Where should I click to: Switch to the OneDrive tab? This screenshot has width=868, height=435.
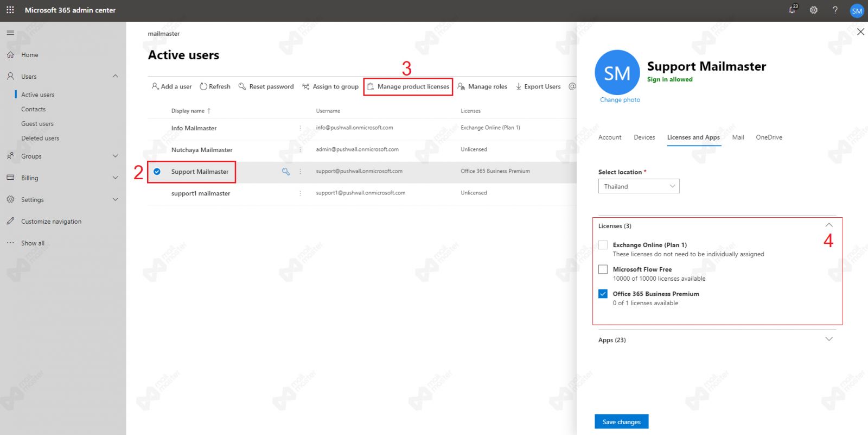click(769, 137)
